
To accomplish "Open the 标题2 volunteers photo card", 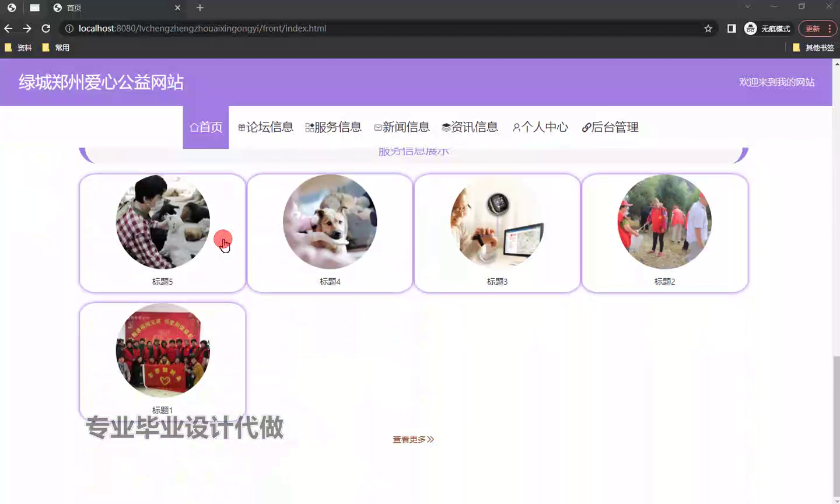I will coord(665,222).
